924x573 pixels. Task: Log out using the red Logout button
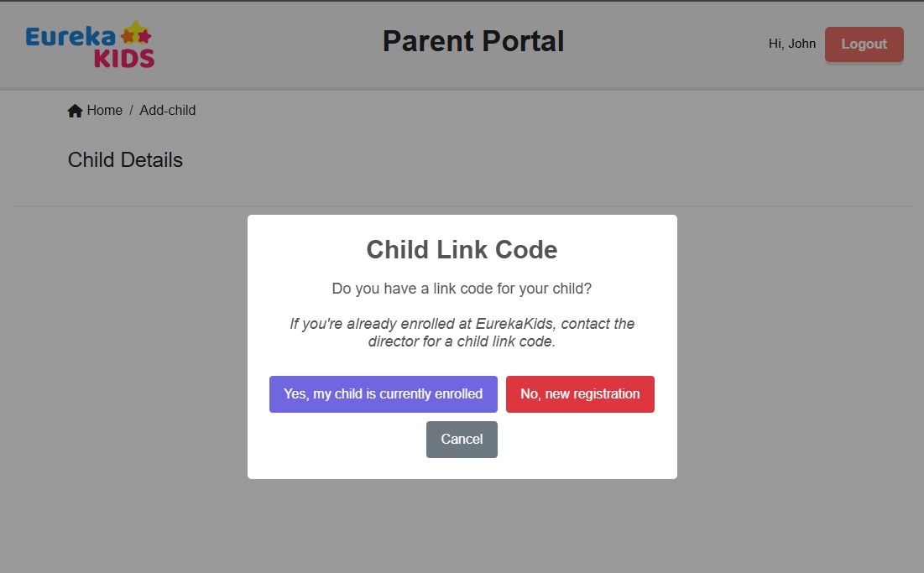[864, 44]
